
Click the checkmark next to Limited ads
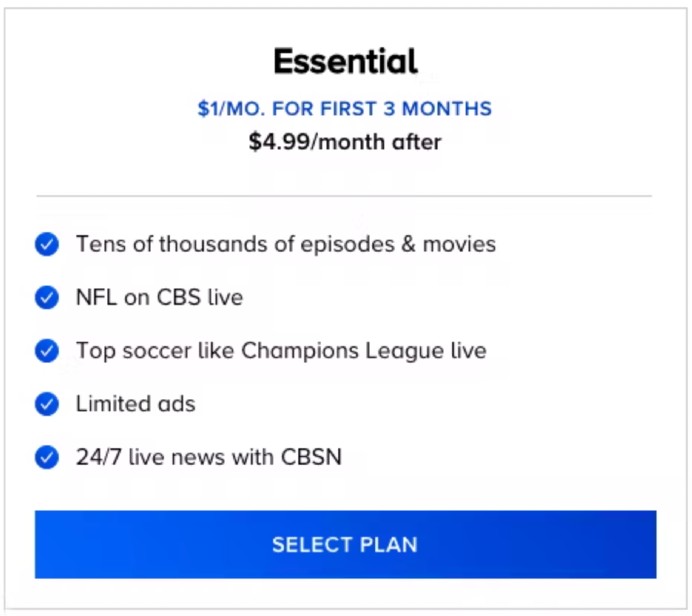point(47,404)
